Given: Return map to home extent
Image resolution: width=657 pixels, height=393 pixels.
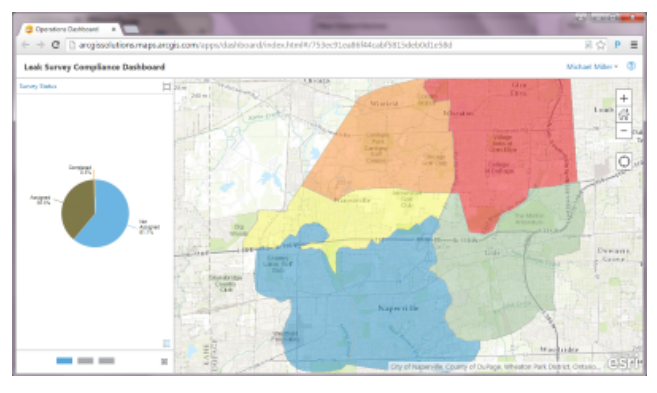Looking at the screenshot, I should point(623,114).
